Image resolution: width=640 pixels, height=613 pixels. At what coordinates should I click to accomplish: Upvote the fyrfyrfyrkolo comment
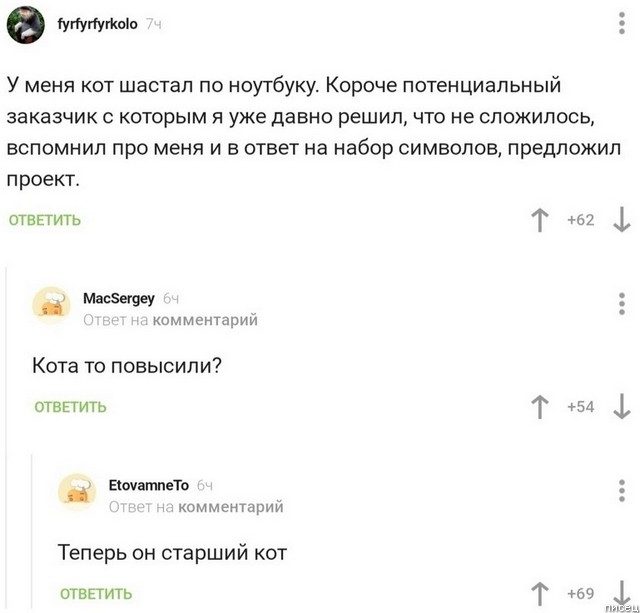tap(540, 219)
